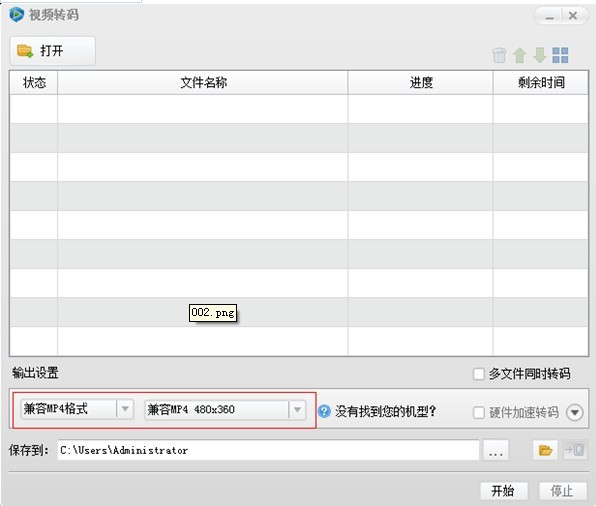Move selected file up with green arrow
This screenshot has width=596, height=506.
(520, 55)
